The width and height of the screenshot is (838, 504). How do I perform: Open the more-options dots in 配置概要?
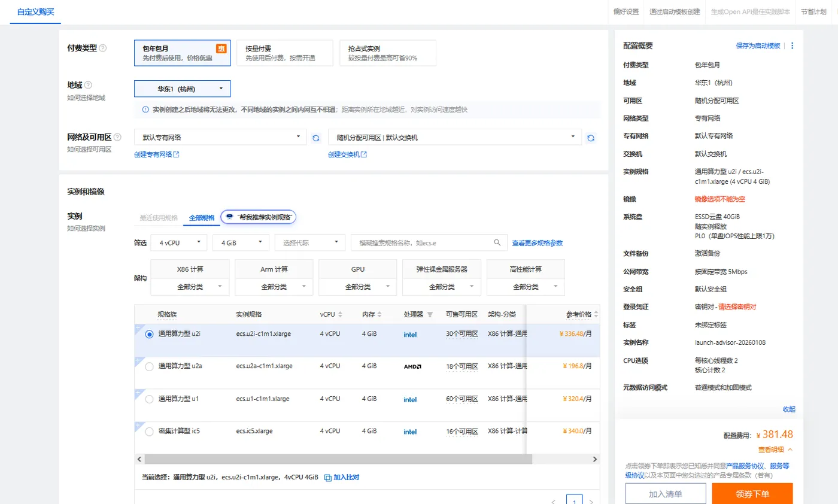click(x=793, y=45)
